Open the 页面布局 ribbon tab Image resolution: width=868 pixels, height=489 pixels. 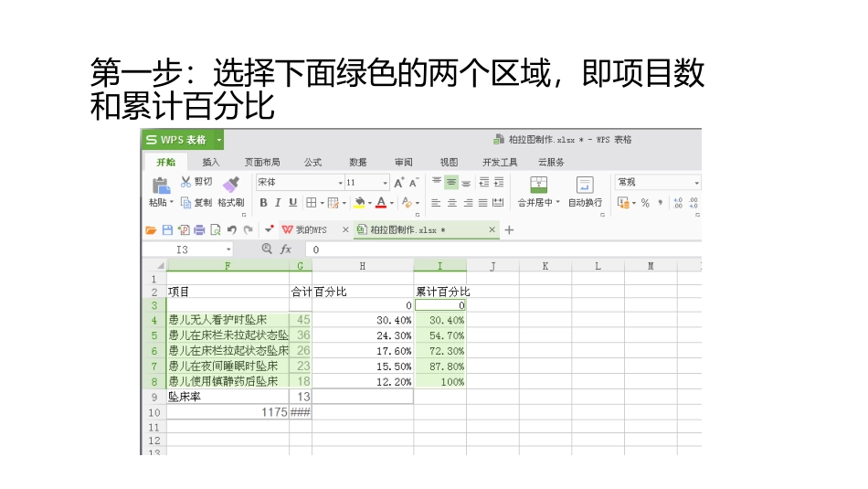click(x=262, y=163)
